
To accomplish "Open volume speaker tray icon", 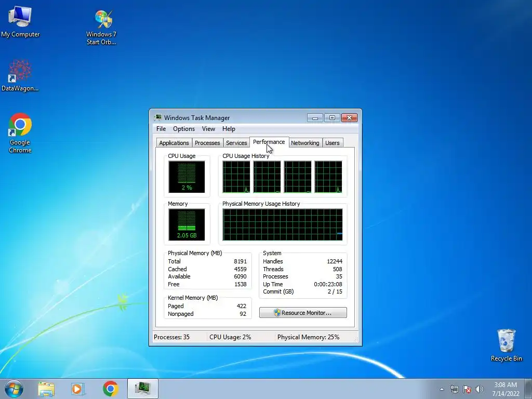I will coord(479,389).
